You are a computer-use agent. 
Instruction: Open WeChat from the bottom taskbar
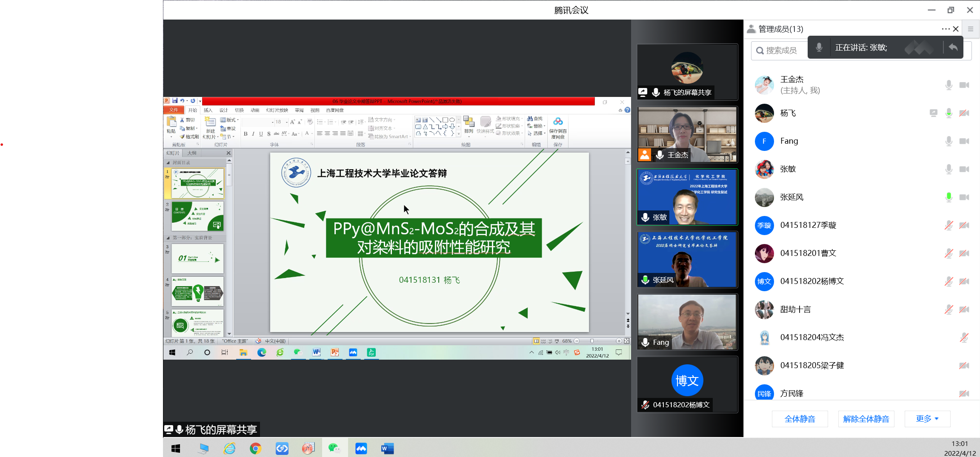(x=334, y=448)
